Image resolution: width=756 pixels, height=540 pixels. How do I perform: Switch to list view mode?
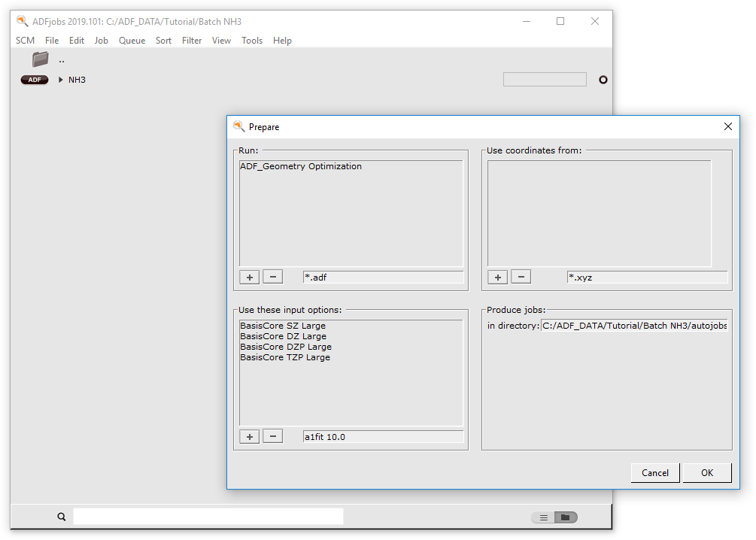[x=542, y=517]
